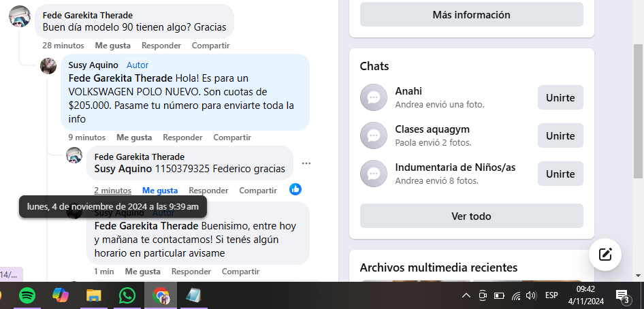Open the system volume control

[532, 295]
